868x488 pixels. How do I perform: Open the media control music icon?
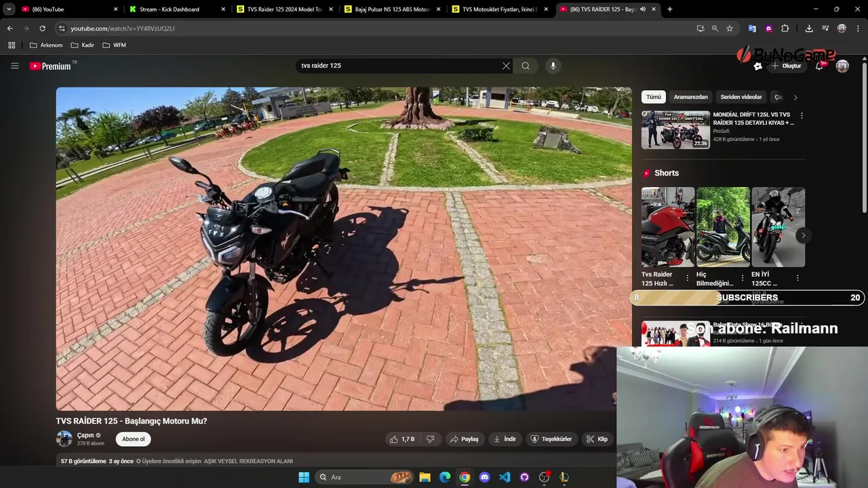pos(825,28)
